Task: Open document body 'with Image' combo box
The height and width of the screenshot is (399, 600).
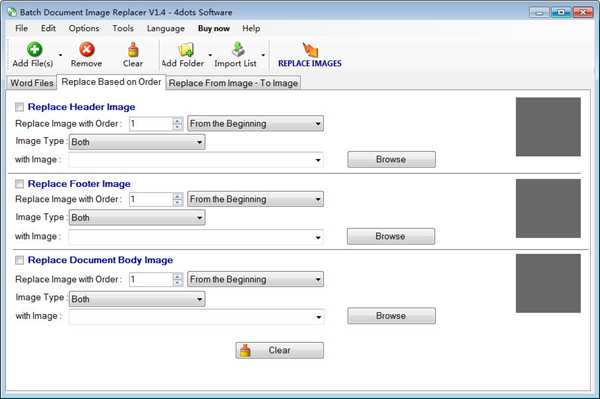Action: (x=196, y=317)
